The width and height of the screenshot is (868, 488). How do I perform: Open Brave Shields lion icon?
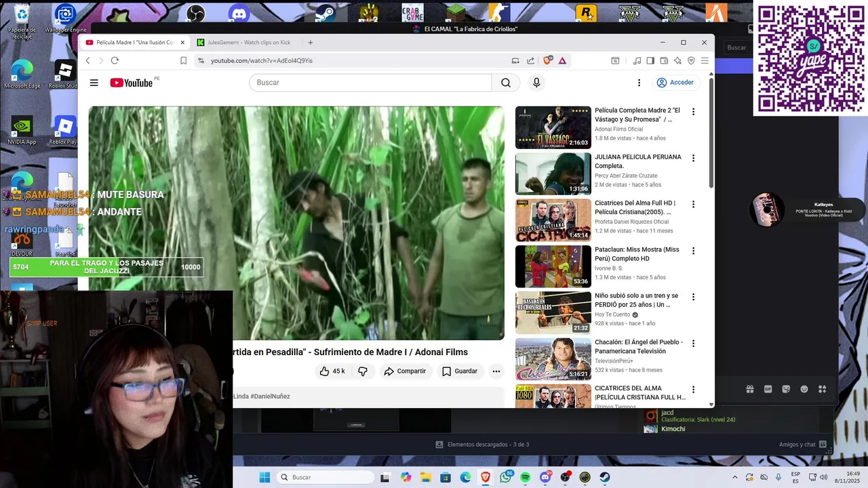pyautogui.click(x=548, y=60)
